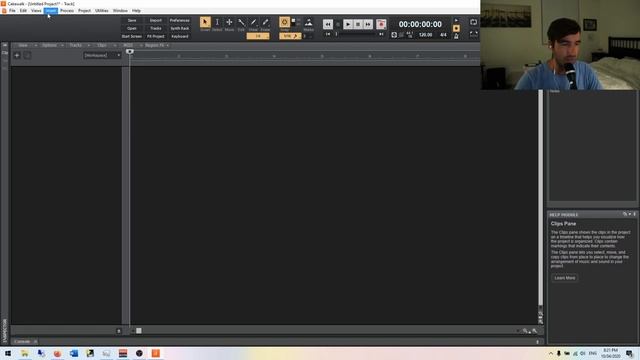This screenshot has height=360, width=640.
Task: Open snap resolution 1/4 dropdown
Action: tap(258, 36)
